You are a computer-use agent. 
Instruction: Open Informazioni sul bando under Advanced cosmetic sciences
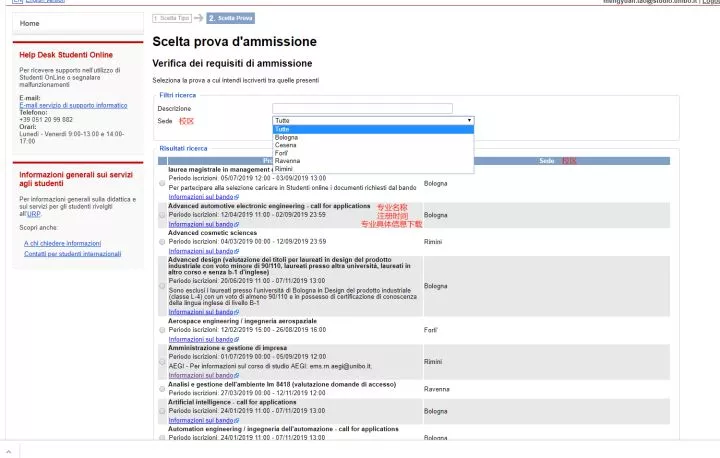tap(203, 251)
